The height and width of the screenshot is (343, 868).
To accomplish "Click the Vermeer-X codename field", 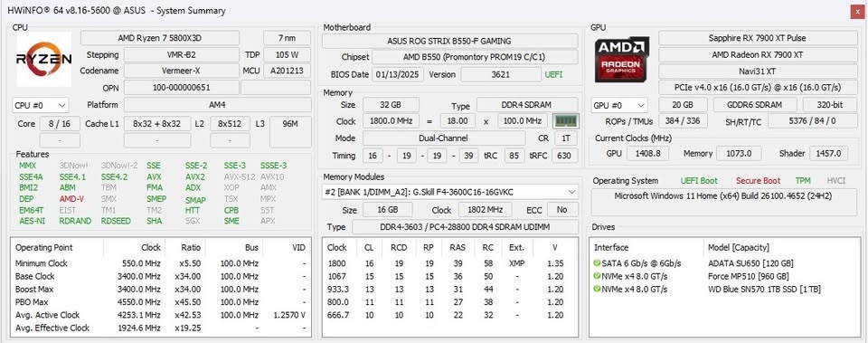I will pos(181,71).
